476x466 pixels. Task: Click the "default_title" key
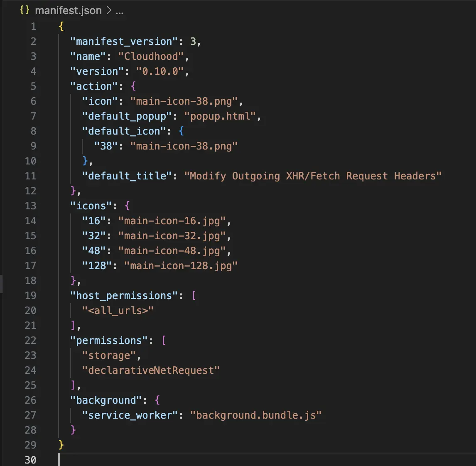click(x=127, y=176)
